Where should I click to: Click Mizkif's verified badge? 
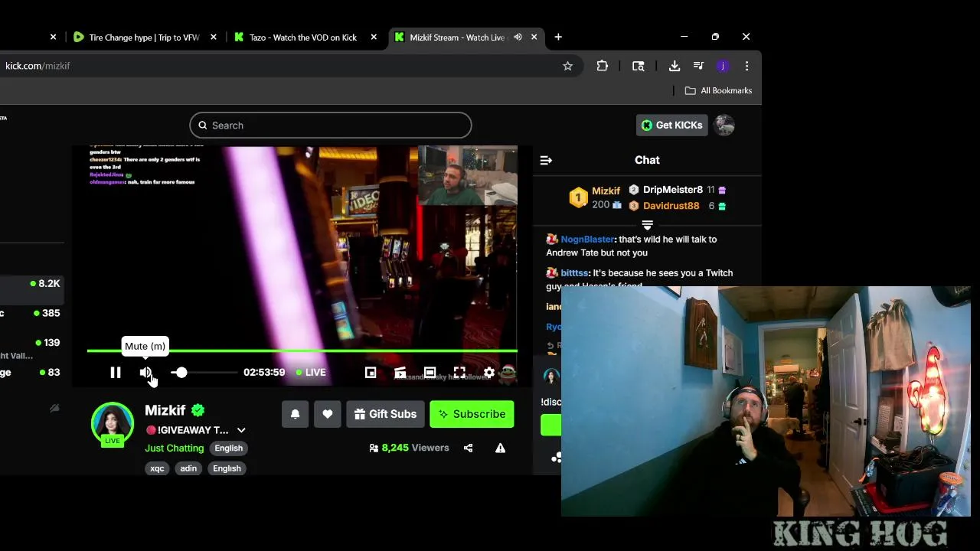pos(198,410)
